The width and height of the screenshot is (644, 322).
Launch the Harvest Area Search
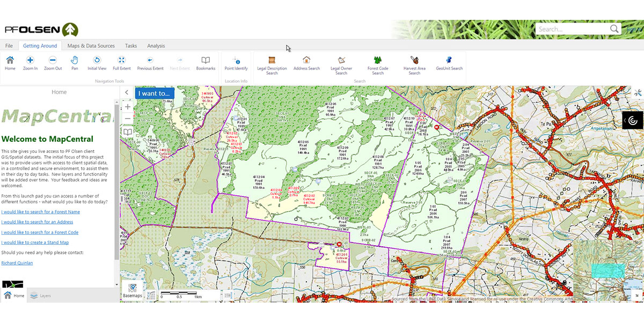414,62
